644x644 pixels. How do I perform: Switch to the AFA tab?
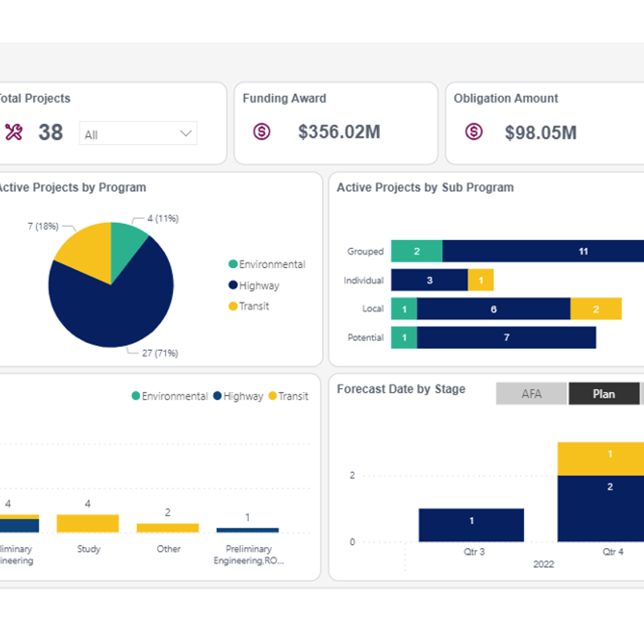pyautogui.click(x=531, y=394)
